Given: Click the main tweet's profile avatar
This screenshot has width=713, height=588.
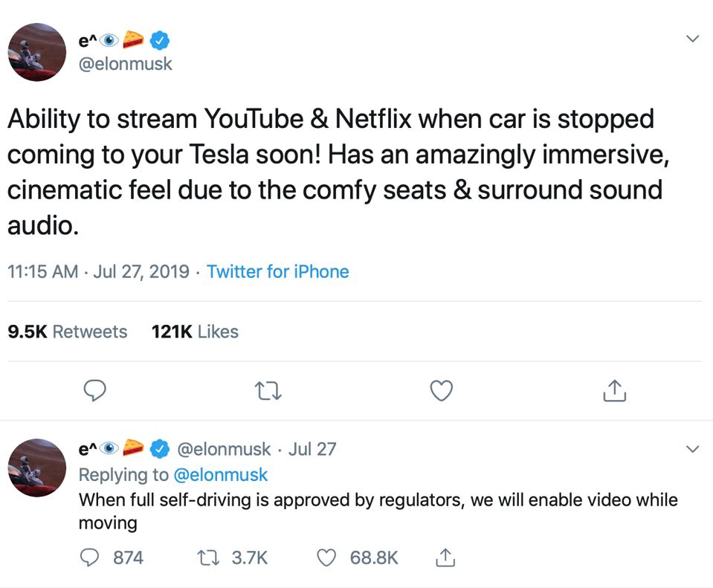Looking at the screenshot, I should [37, 52].
